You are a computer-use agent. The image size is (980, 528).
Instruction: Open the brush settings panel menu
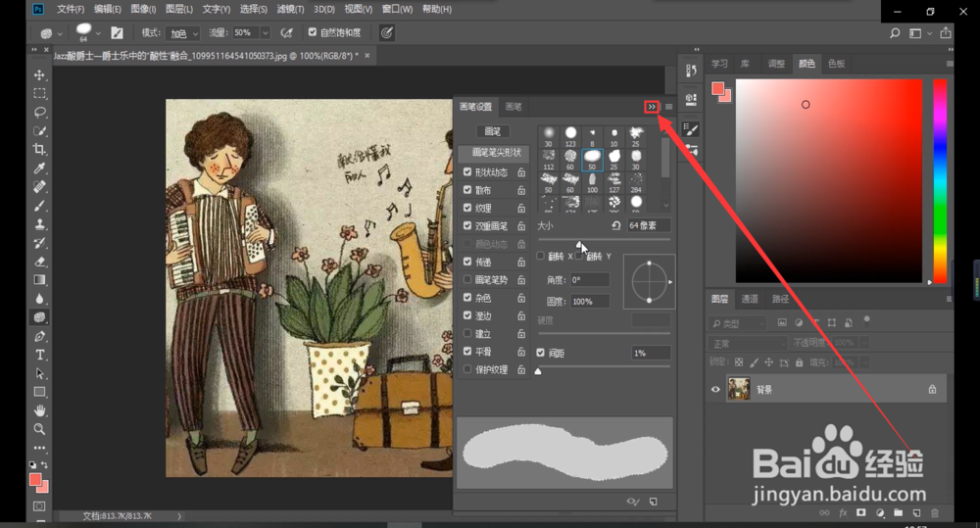[668, 107]
